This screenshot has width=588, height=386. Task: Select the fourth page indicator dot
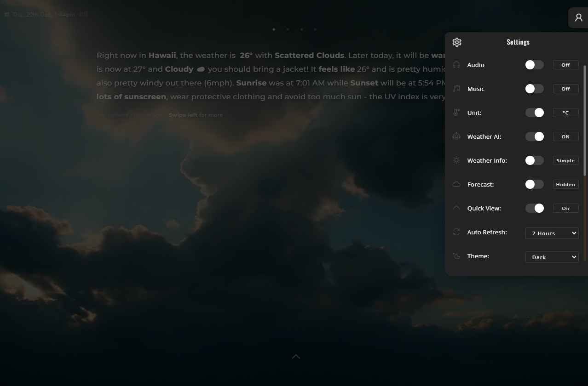point(315,29)
